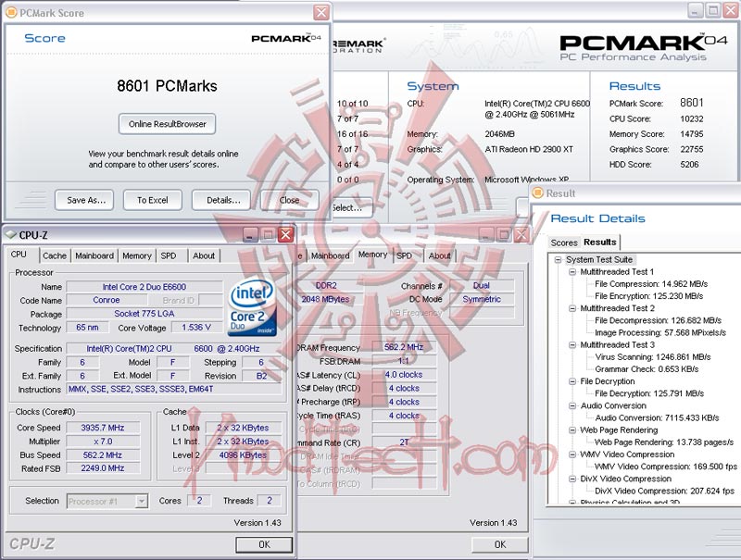741x560 pixels.
Task: Click Instructions field listing MMX, SSE
Action: [x=174, y=389]
